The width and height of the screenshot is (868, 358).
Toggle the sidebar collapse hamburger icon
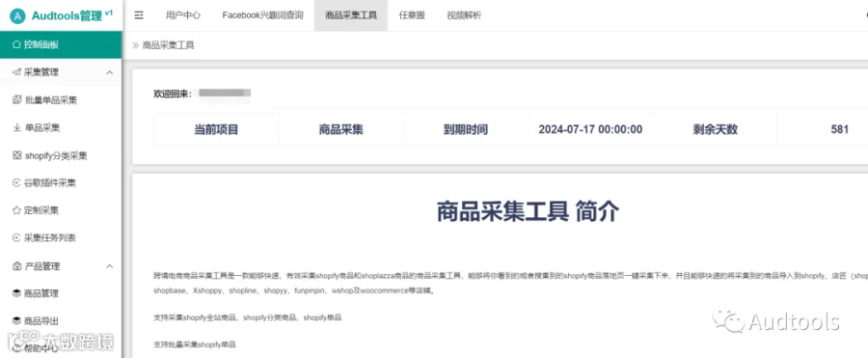coord(139,15)
